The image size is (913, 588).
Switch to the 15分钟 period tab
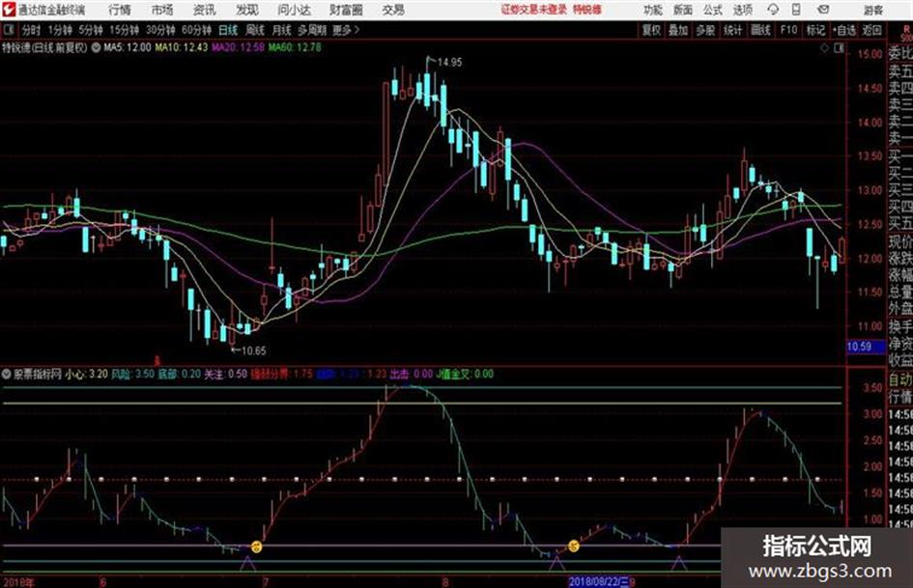click(124, 30)
